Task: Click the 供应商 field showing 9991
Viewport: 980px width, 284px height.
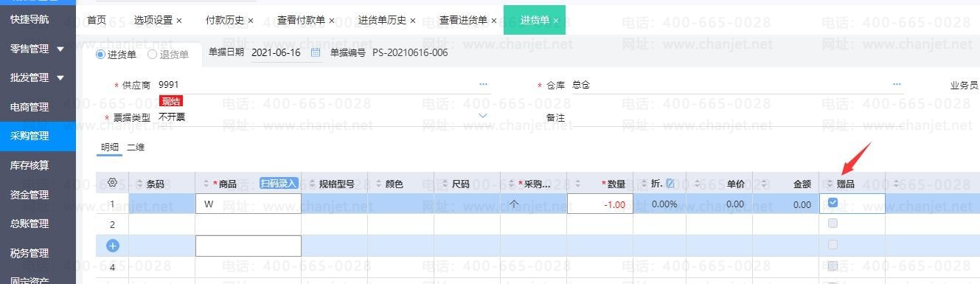Action: point(324,85)
